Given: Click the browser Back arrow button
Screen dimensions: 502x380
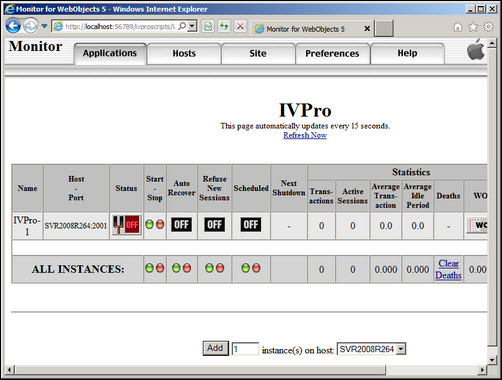Looking at the screenshot, I should [13, 26].
